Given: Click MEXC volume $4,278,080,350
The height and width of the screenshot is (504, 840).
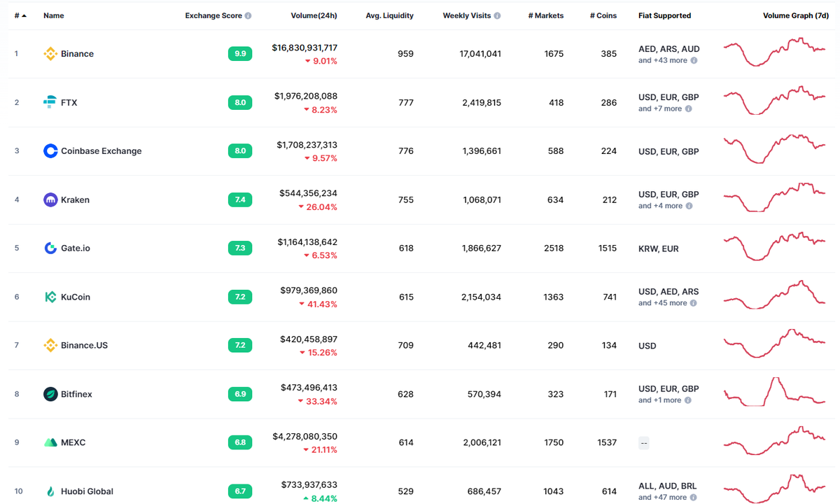Looking at the screenshot, I should [304, 436].
